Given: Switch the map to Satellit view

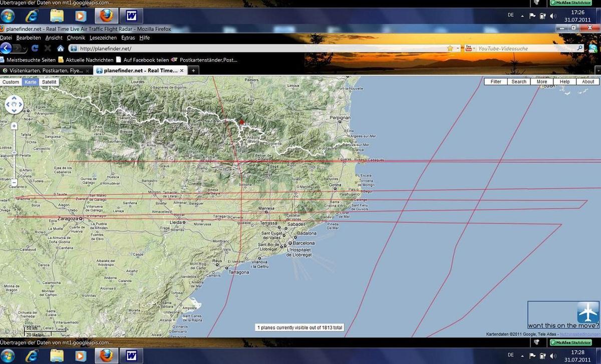Looking at the screenshot, I should 49,82.
